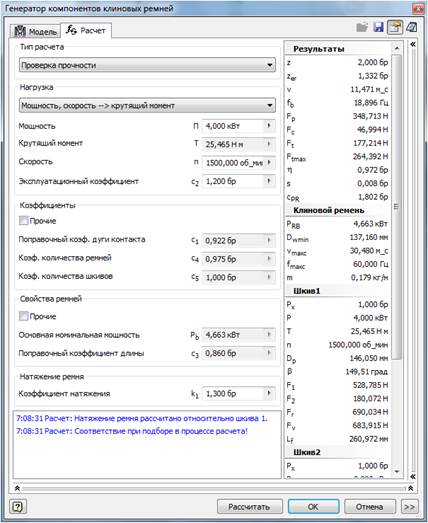428x523 pixels.
Task: Select the Шкив1 section header
Action: pyautogui.click(x=307, y=291)
